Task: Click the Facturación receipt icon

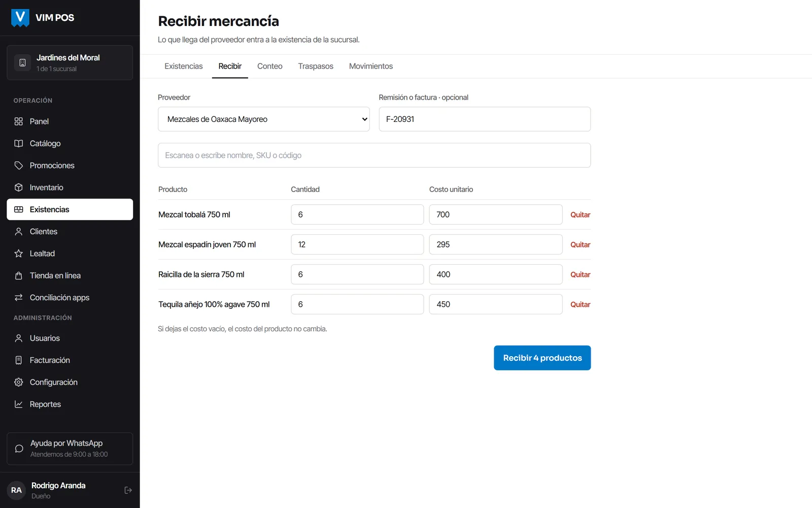Action: (x=19, y=360)
